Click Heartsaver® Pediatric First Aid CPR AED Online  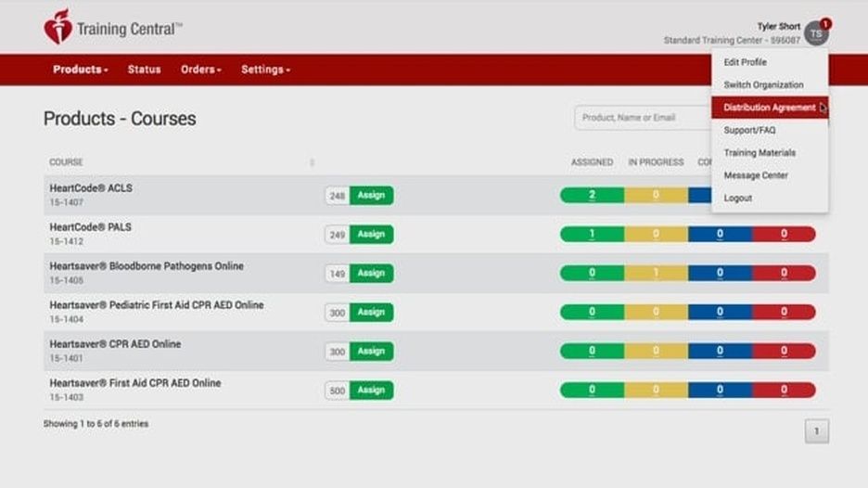[x=157, y=305]
